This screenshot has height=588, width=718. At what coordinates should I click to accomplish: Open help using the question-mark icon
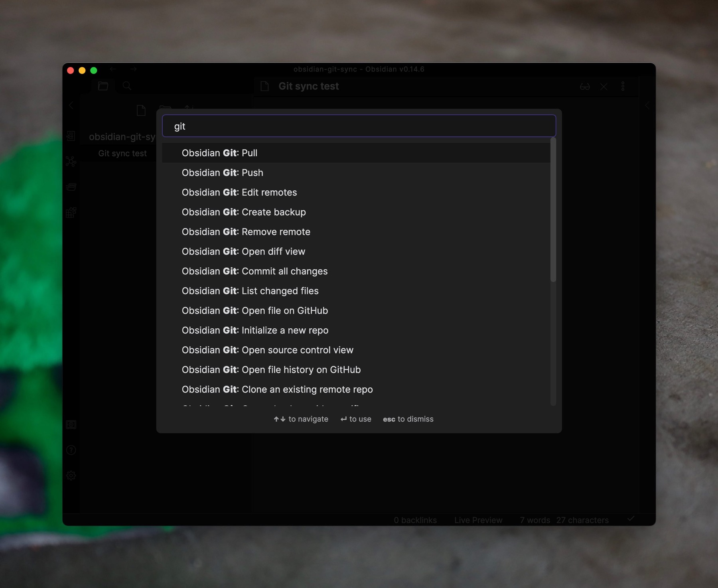[x=71, y=450]
